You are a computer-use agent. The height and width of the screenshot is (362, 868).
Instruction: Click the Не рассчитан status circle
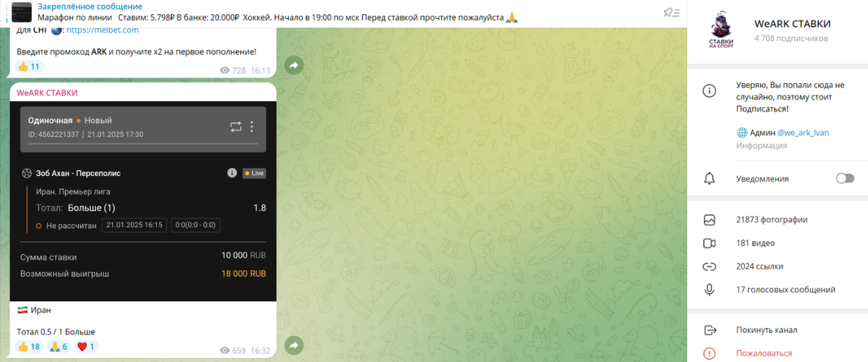38,226
